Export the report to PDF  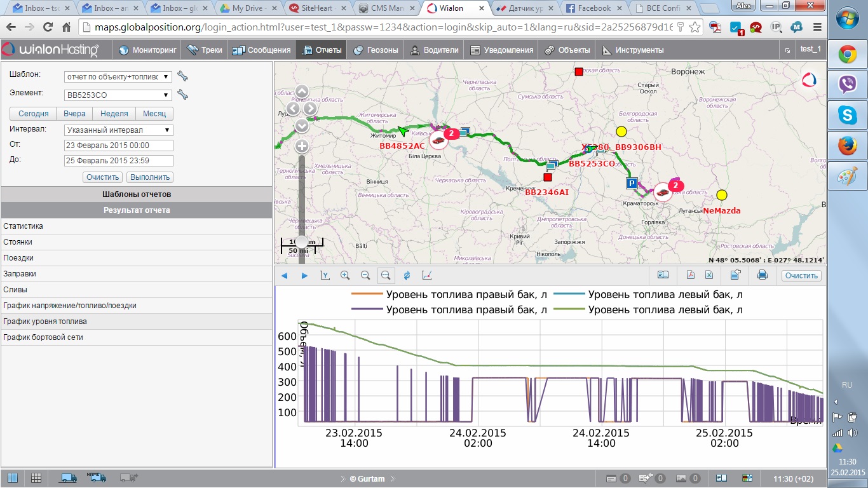coord(690,275)
